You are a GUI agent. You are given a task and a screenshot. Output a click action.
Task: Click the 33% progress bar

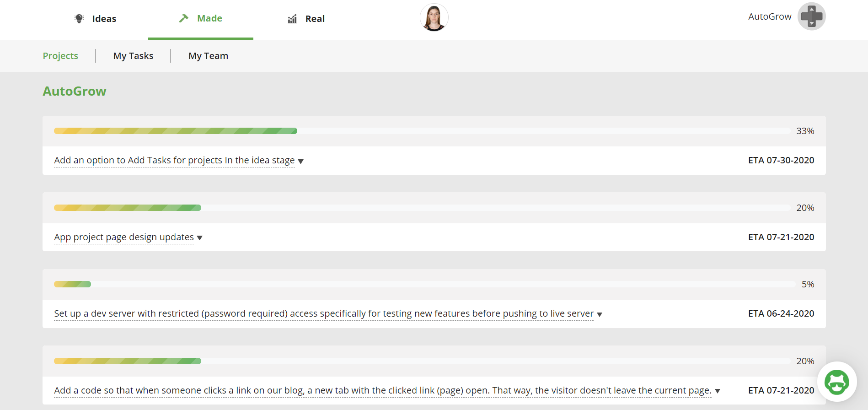(422, 131)
